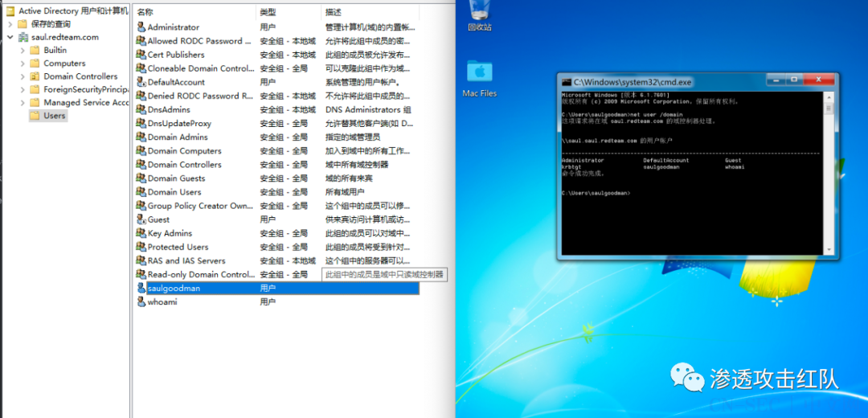Screen dimensions: 868x418
Task: Click the whoami user icon
Action: pos(141,301)
